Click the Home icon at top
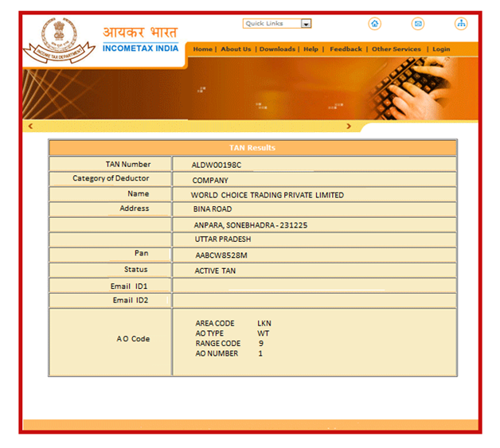 click(x=374, y=24)
